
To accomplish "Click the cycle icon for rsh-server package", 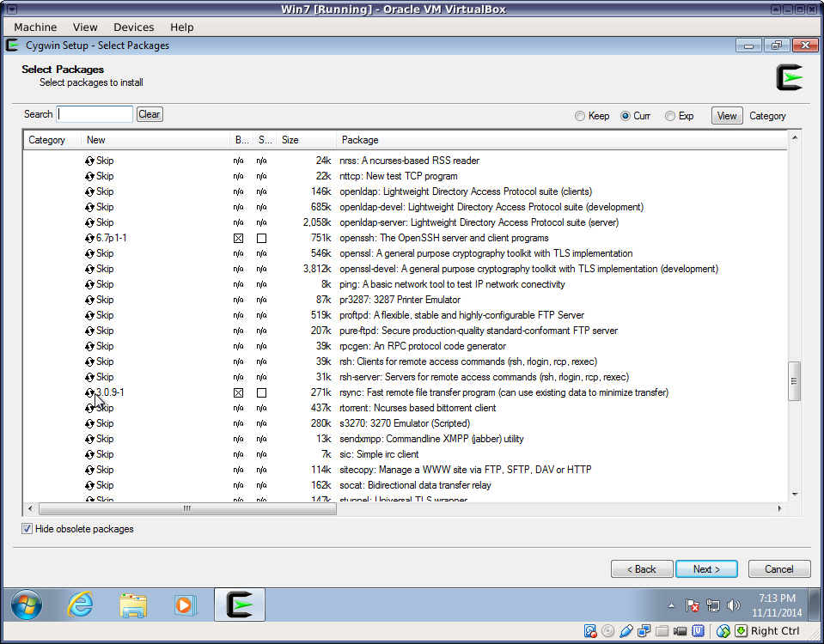I will coord(89,377).
